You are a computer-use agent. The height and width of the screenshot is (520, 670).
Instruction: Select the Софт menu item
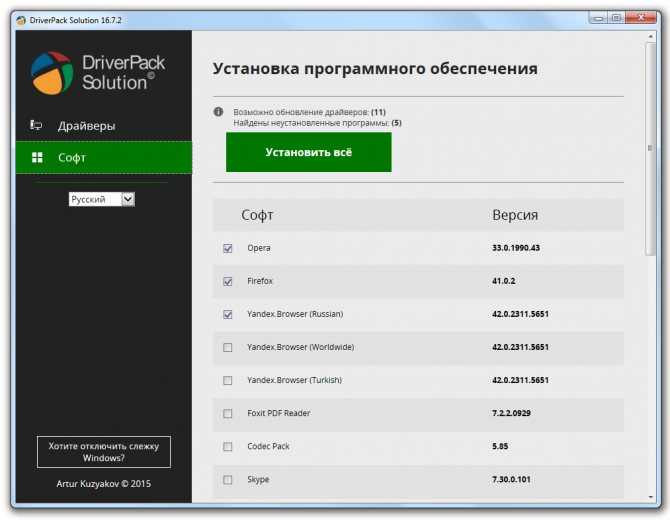[x=104, y=158]
